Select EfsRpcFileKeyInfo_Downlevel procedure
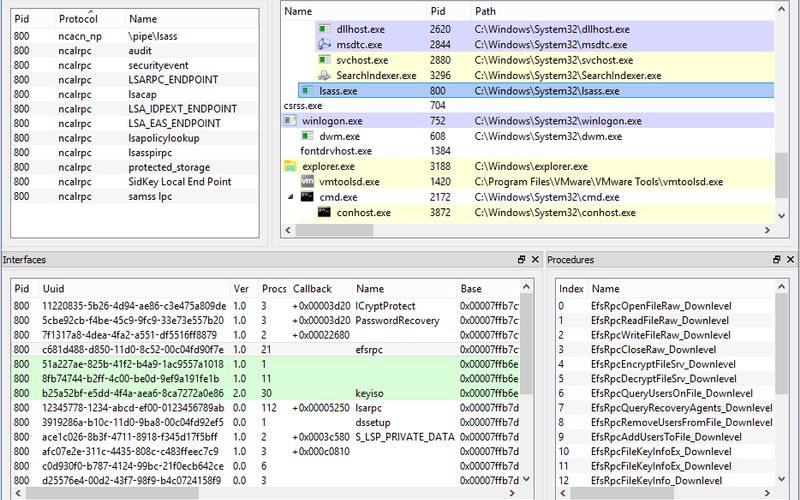This screenshot has width=800, height=500. [665, 481]
